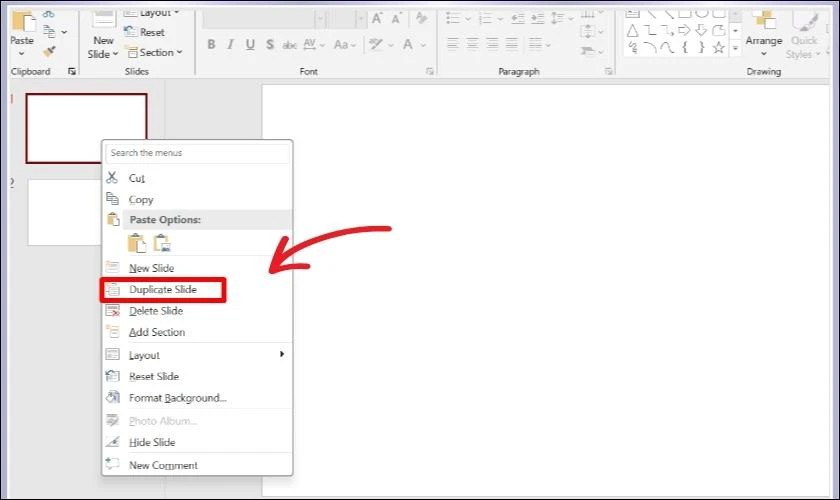Select the curve shape tool

667,48
